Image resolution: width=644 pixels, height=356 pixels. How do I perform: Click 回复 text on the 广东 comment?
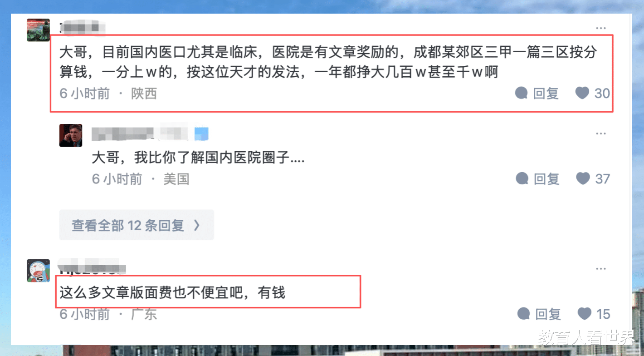tap(548, 314)
